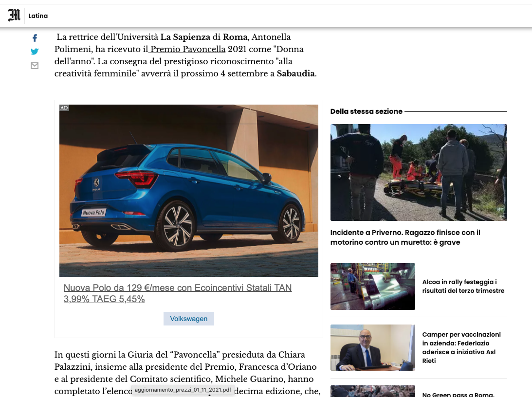Share article via Twitter bird icon
This screenshot has width=532, height=397.
35,52
